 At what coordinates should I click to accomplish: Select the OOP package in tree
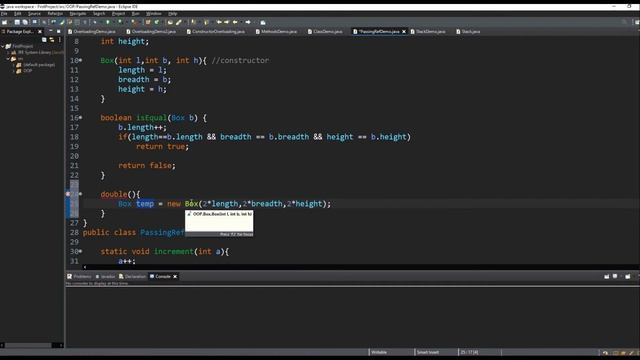click(27, 71)
